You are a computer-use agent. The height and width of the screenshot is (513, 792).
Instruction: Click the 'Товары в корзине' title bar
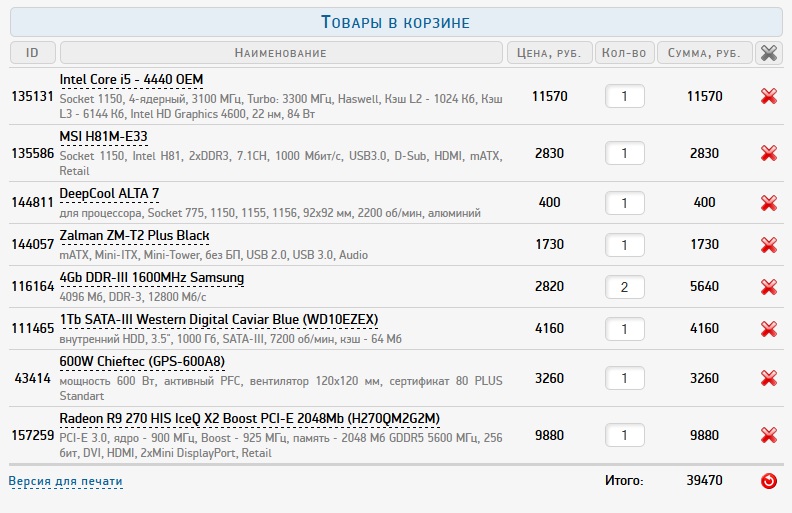[x=396, y=22]
